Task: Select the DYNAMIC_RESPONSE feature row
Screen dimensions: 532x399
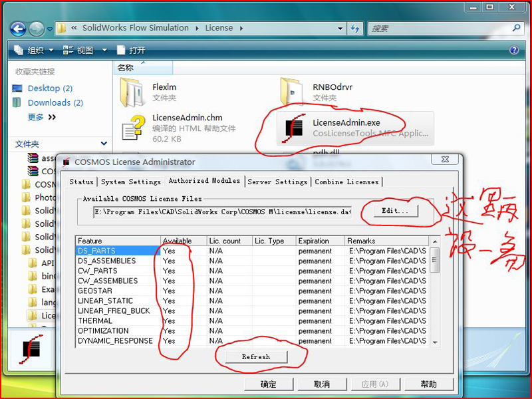Action: pyautogui.click(x=252, y=340)
